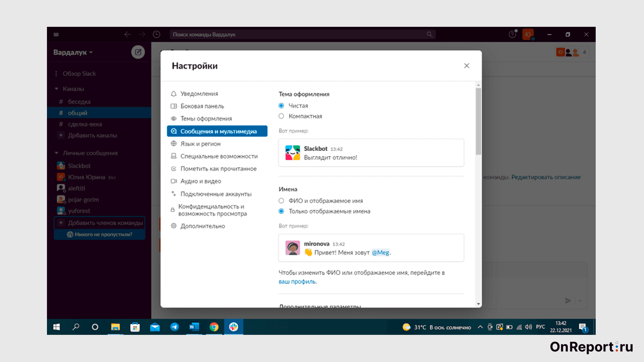Click the @Meg mention in example
The image size is (644, 362).
(x=380, y=252)
